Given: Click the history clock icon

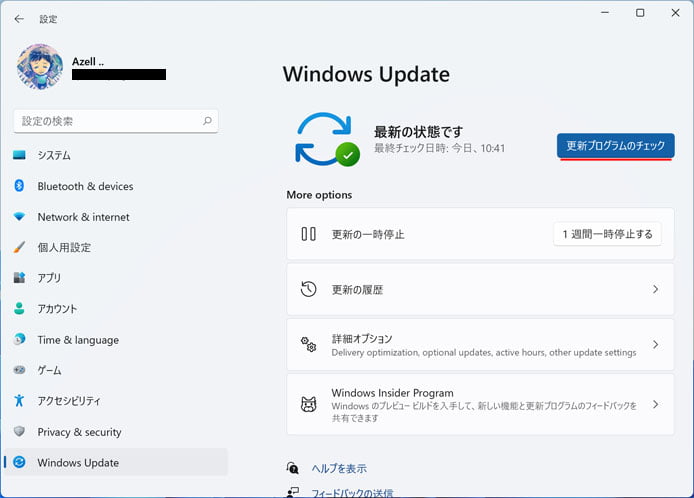Looking at the screenshot, I should click(308, 289).
